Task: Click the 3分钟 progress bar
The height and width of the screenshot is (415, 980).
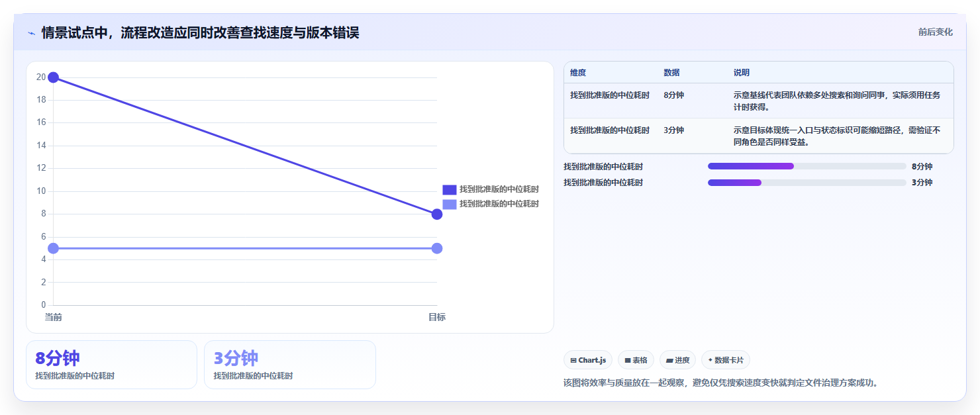Action: click(x=807, y=183)
